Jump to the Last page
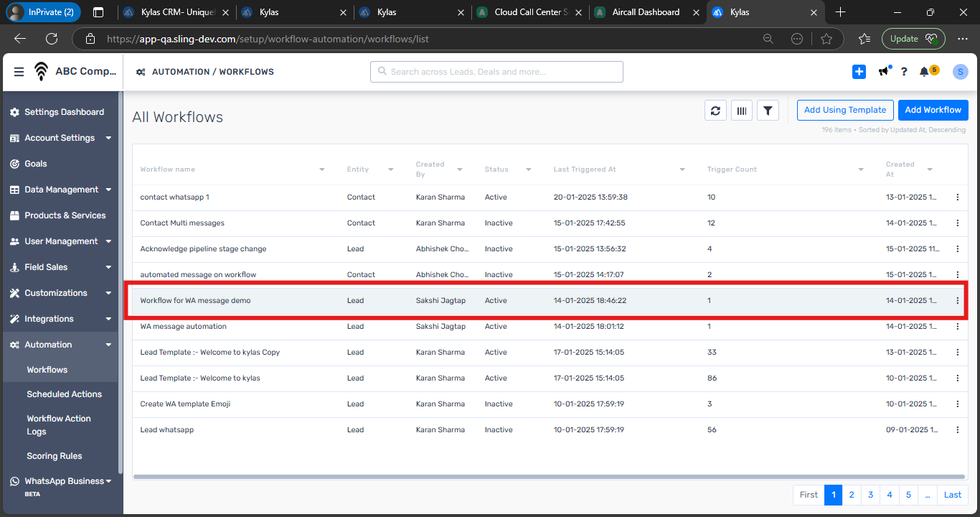 (x=953, y=495)
